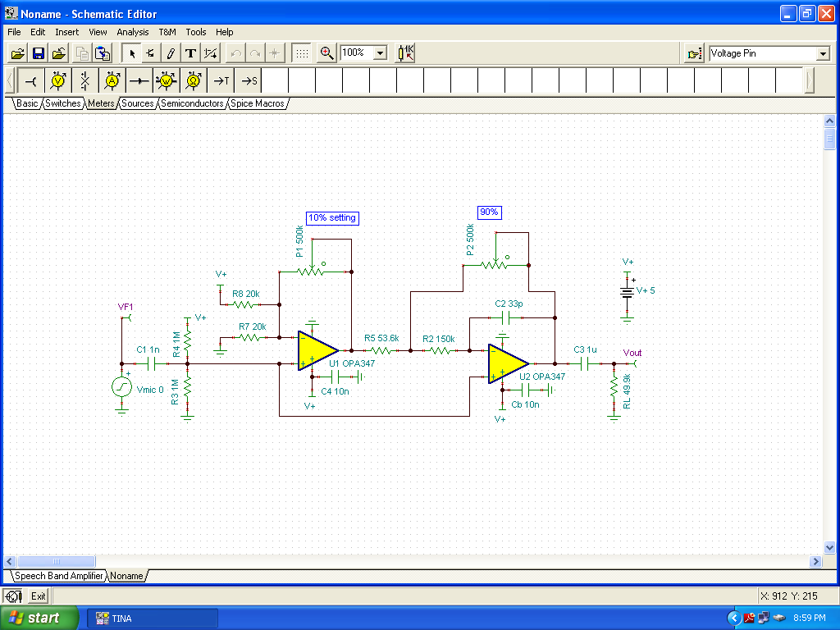Screen dimensions: 840x630
Task: Click the Copy toolbar icon
Action: (82, 53)
